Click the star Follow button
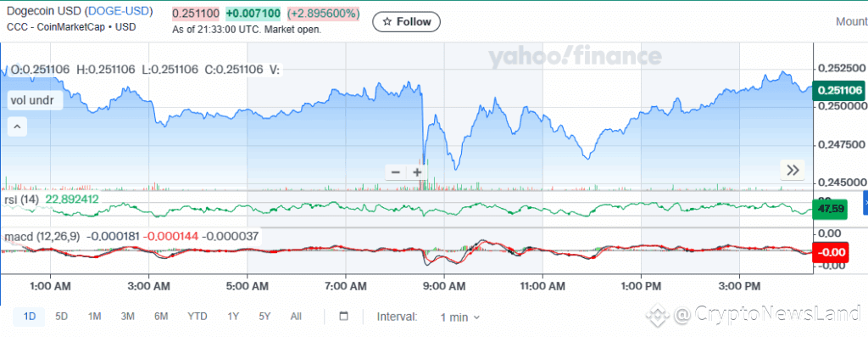 coord(406,21)
